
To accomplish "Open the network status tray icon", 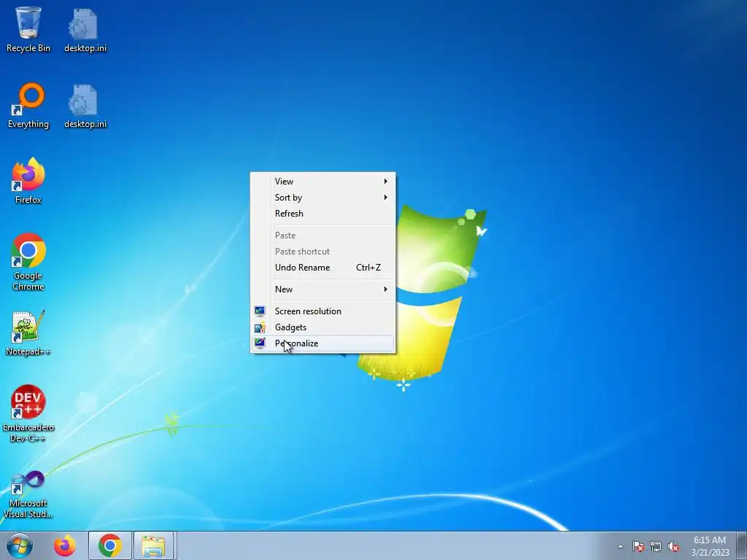I will pos(656,546).
